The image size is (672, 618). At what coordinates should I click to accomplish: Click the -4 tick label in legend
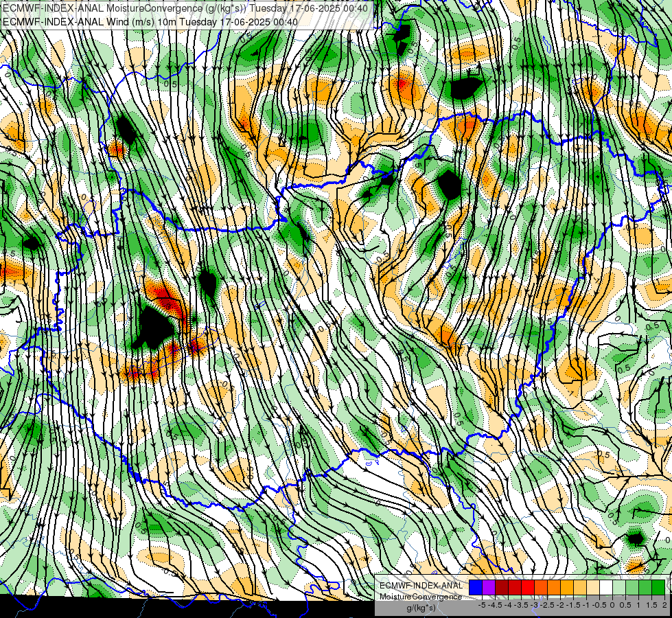(508, 605)
